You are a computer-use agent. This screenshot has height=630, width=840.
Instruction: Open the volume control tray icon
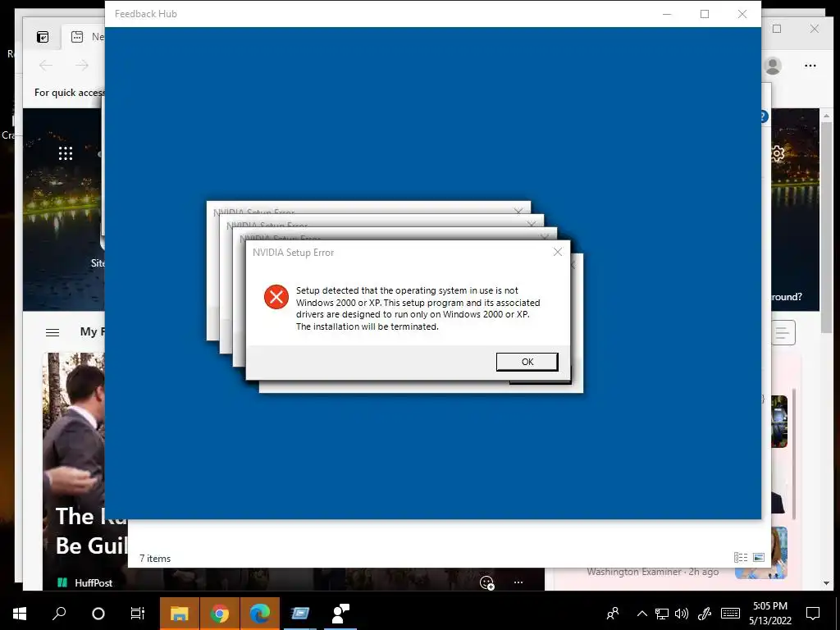click(x=682, y=614)
